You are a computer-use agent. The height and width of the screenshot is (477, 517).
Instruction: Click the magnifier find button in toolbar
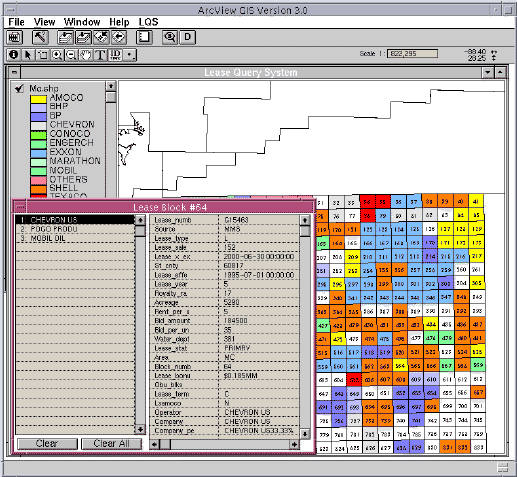pyautogui.click(x=170, y=37)
